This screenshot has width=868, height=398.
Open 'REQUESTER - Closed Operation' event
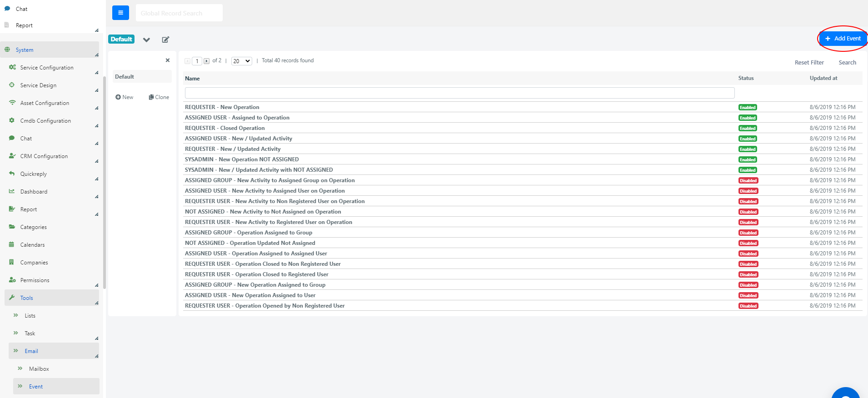pos(224,128)
